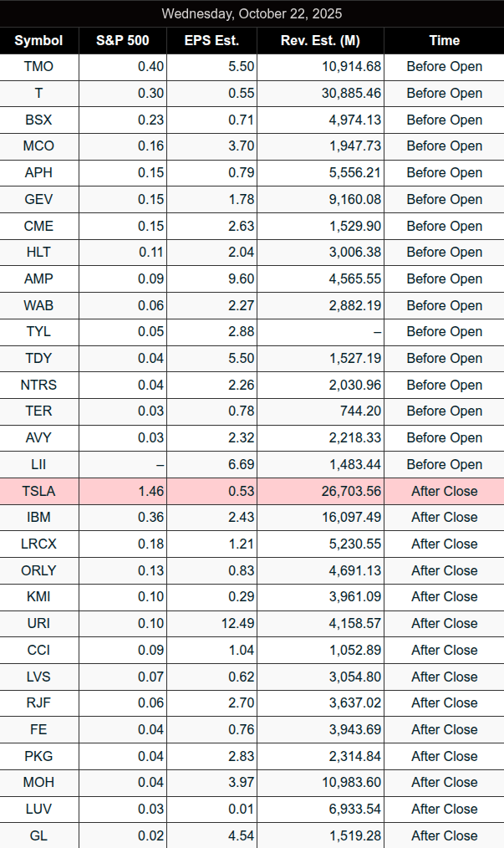Click the Rev. Est. (M) header
Viewport: 504px width, 848px height.
click(x=321, y=40)
